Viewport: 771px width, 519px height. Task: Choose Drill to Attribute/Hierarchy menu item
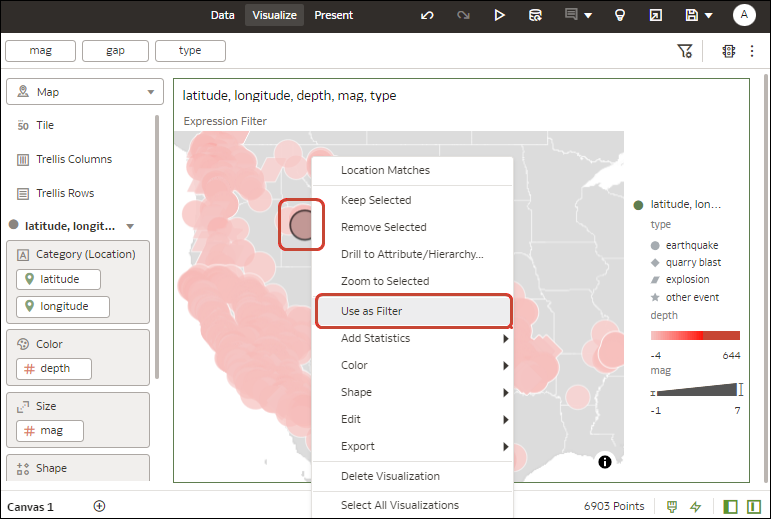(x=413, y=254)
